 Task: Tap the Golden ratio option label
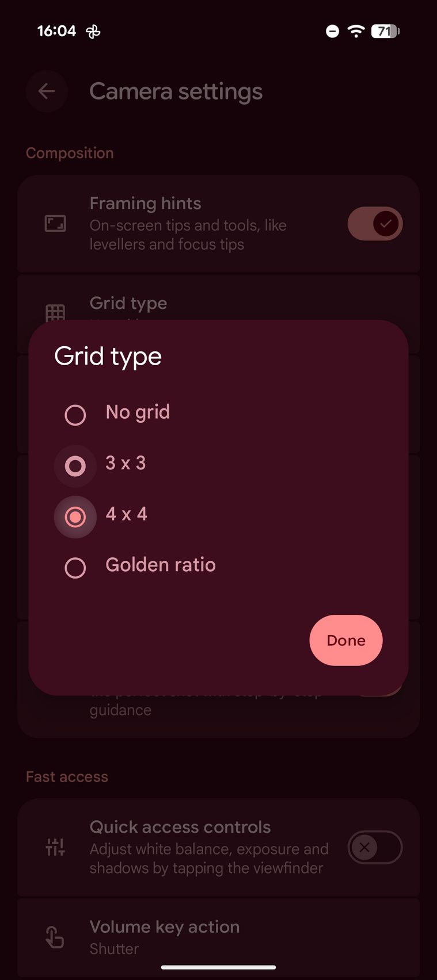click(x=161, y=565)
